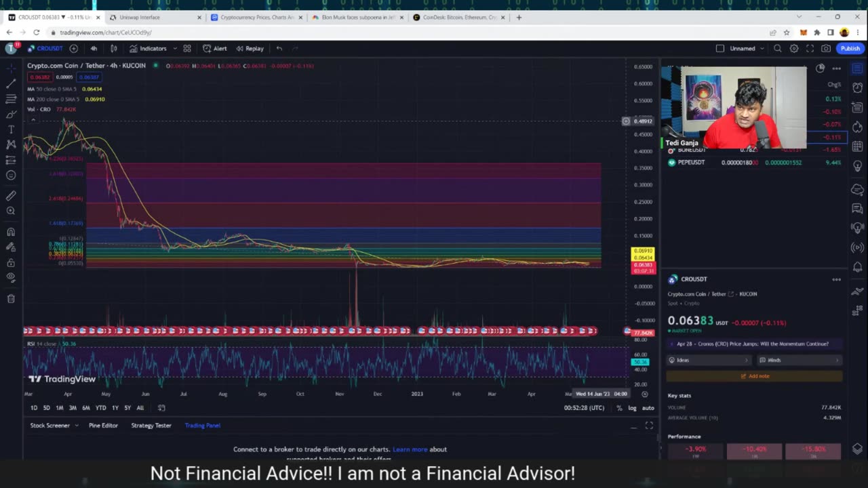868x488 pixels.
Task: Take a chart snapshot with the camera icon
Action: click(826, 48)
